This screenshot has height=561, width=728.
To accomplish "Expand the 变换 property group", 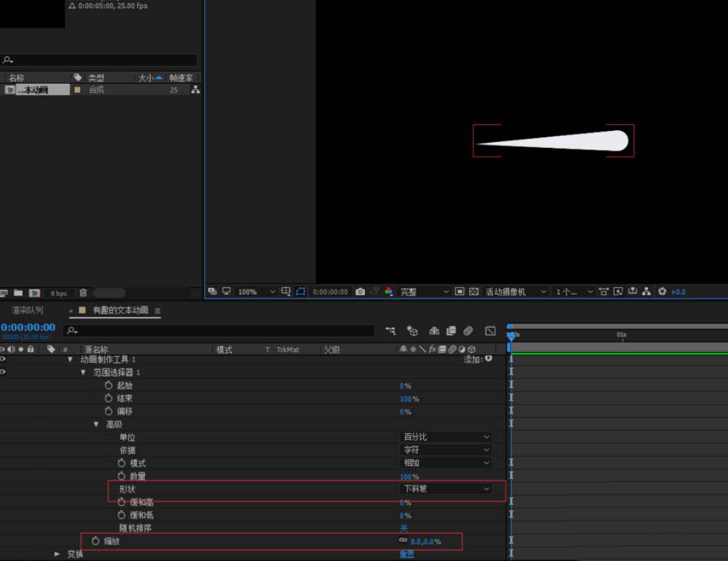I will (x=57, y=554).
